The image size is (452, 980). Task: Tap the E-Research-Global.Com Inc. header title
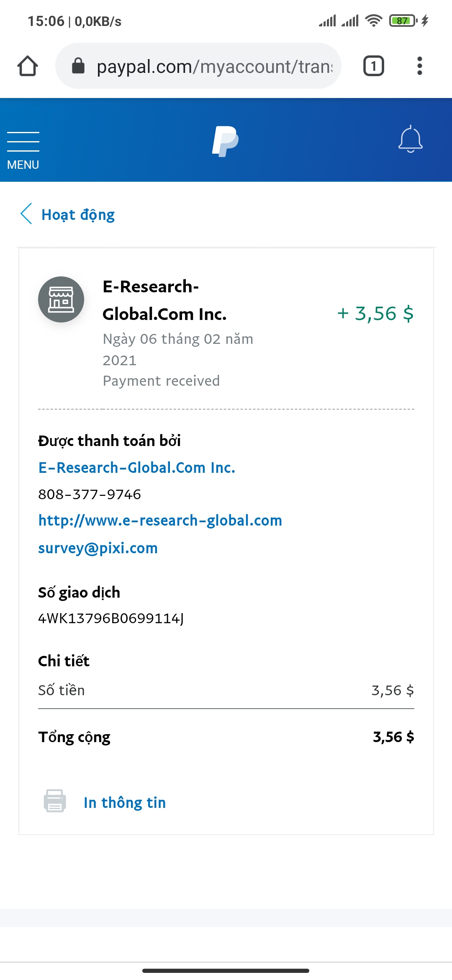[164, 300]
